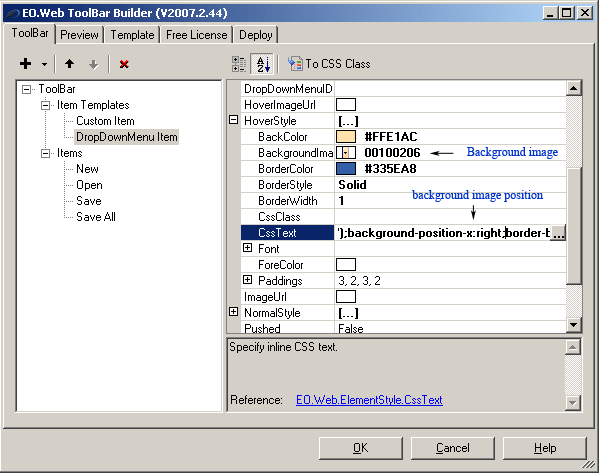
Task: Expand the Paddings property group
Action: 248,280
